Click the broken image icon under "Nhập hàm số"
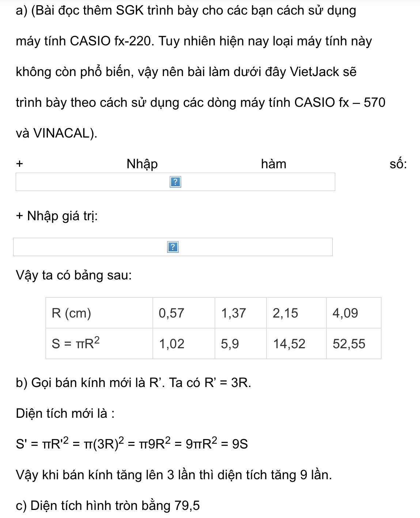420x518 pixels. coord(175,182)
